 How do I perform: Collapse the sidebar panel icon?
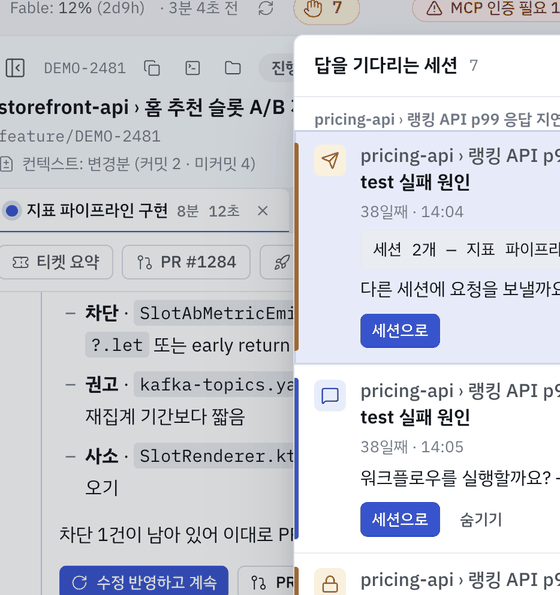tap(15, 68)
